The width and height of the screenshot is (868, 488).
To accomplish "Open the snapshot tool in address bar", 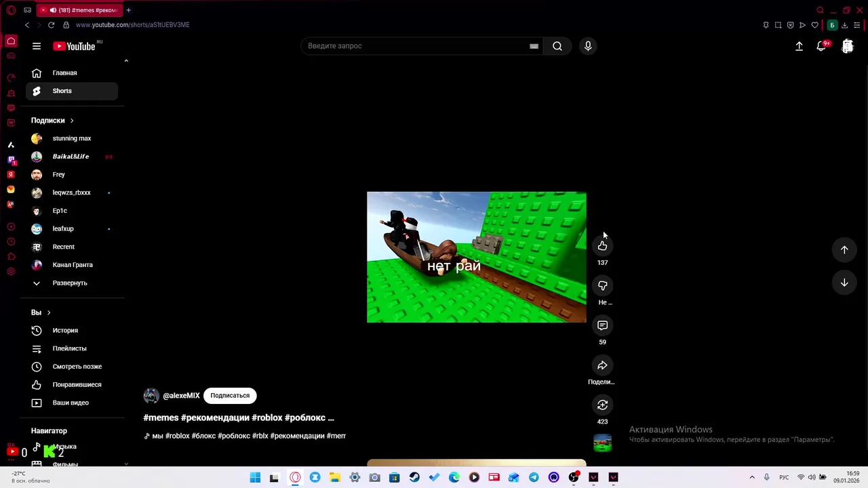I will [778, 25].
